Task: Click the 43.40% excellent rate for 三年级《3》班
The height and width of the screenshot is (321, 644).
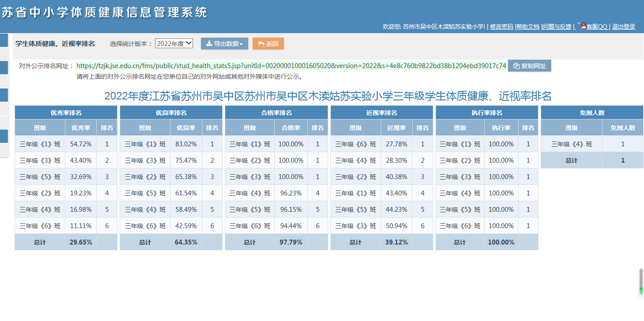Action: (x=81, y=160)
